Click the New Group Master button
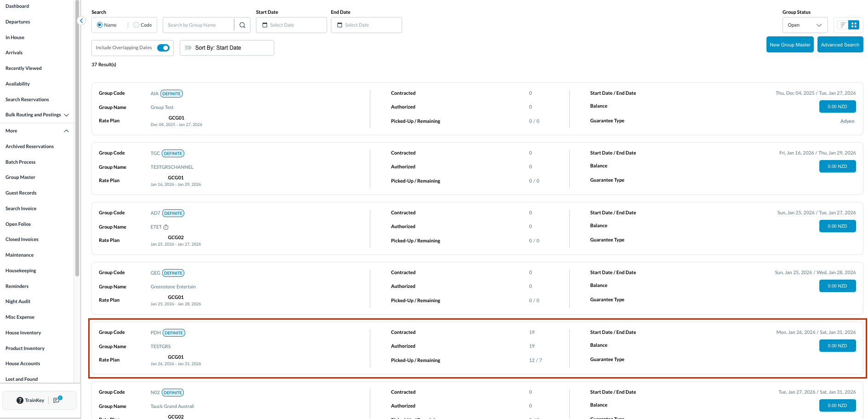 point(790,45)
